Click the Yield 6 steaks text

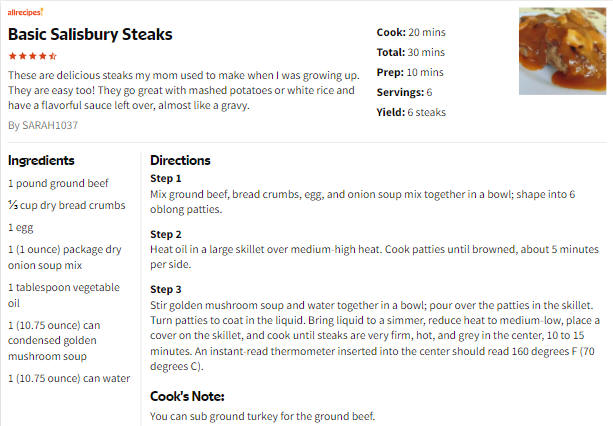[x=411, y=112]
